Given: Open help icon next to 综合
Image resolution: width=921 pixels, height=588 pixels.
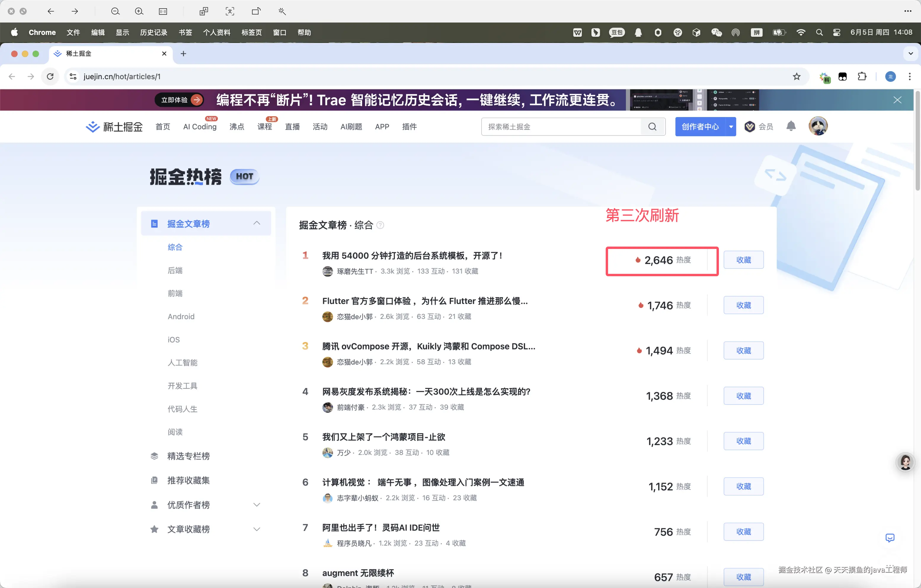Looking at the screenshot, I should click(x=380, y=225).
